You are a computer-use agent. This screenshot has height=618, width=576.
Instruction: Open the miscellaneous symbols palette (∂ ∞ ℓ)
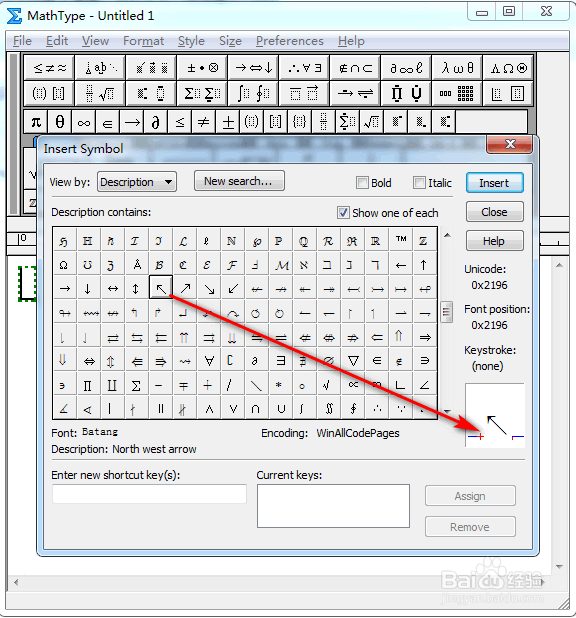tap(406, 68)
